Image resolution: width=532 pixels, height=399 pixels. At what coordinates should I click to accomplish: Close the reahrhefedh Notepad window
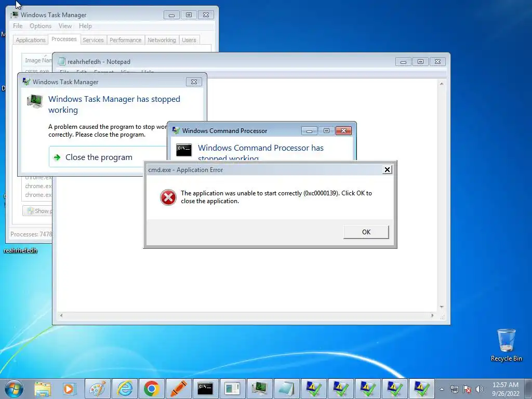tap(437, 62)
